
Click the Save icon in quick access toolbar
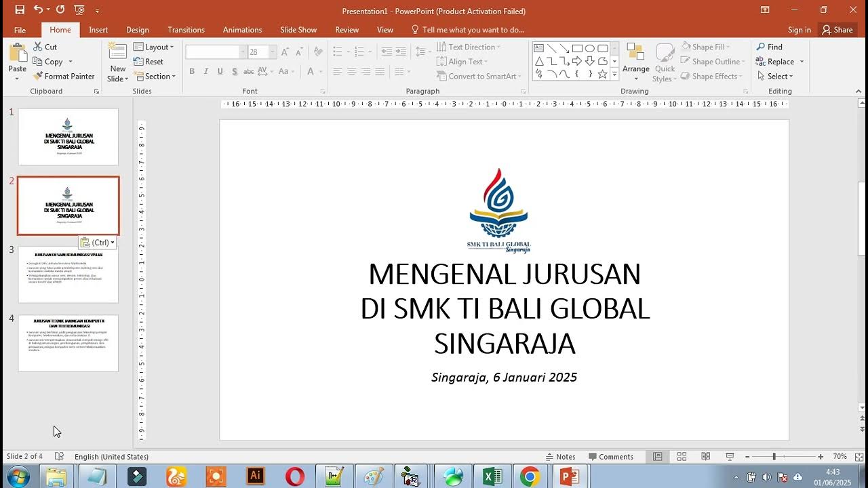(x=20, y=9)
